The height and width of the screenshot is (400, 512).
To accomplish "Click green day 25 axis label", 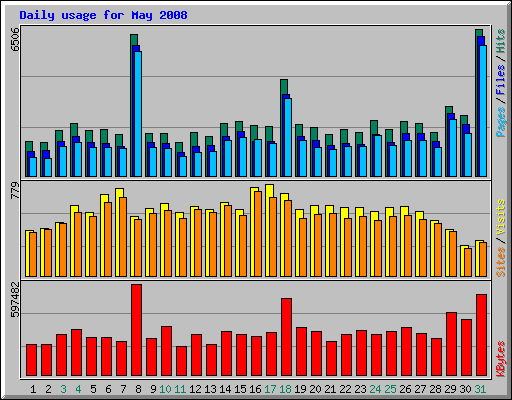I will click(390, 389).
